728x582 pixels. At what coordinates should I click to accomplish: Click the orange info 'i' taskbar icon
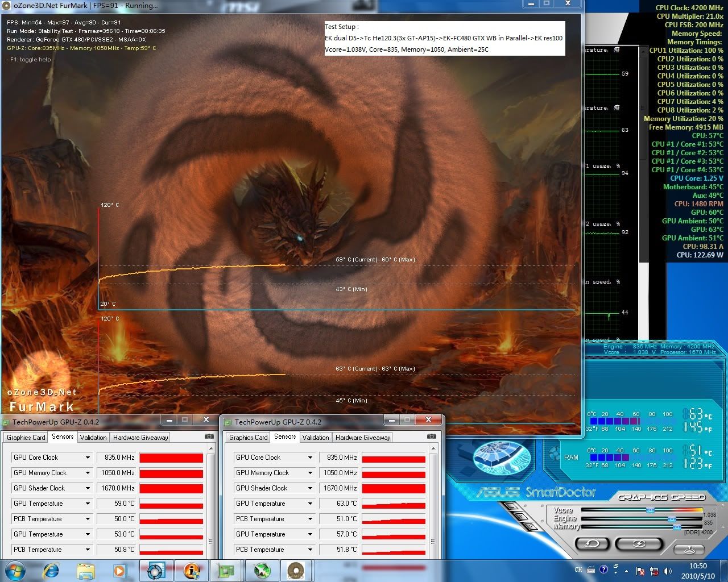(192, 570)
